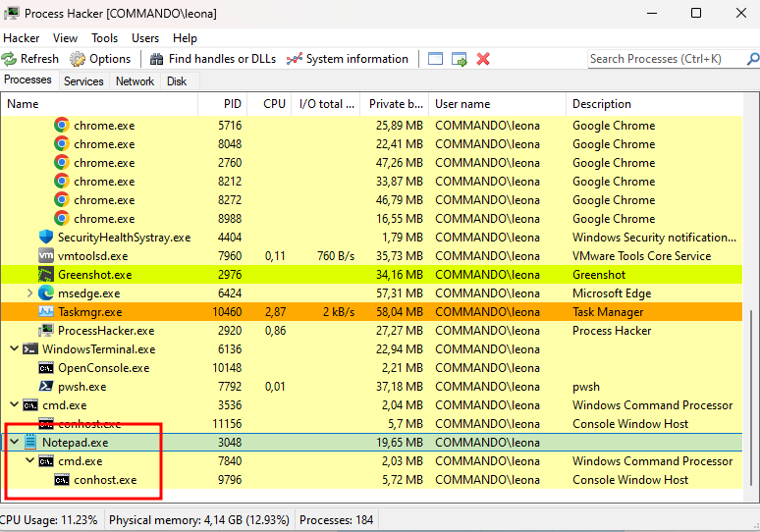Switch to the Services tab
The width and height of the screenshot is (760, 532).
pyautogui.click(x=83, y=81)
